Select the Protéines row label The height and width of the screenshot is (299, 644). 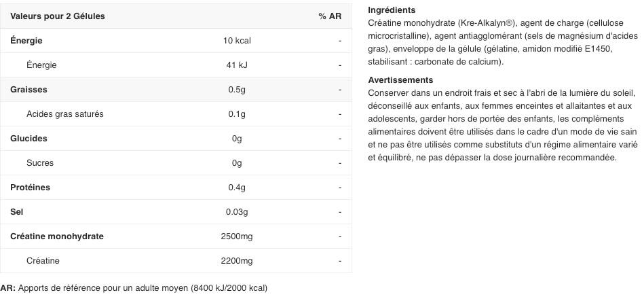30,188
